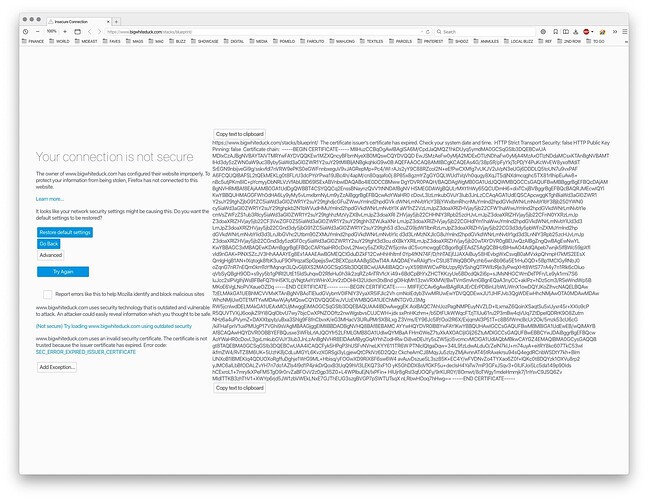The width and height of the screenshot is (648, 500).
Task: Click the SEC_ERROR_EXPIRED_ISSUER_CERTIFICATE error code link
Action: coord(86,352)
